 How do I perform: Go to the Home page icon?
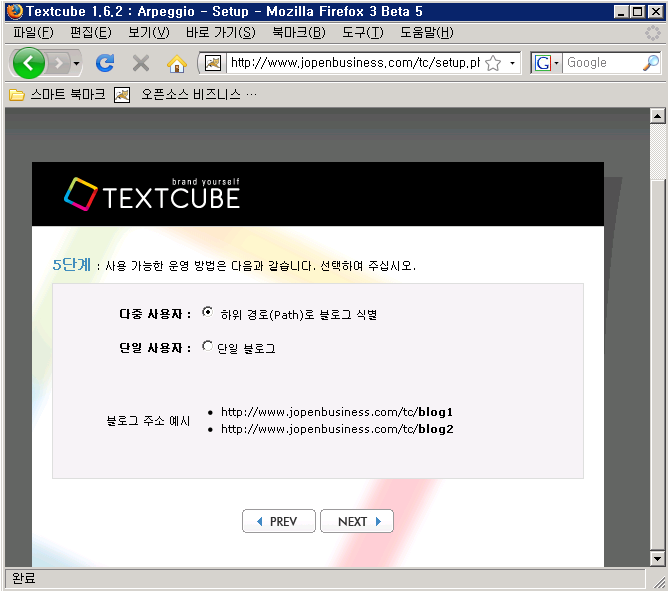pos(176,64)
